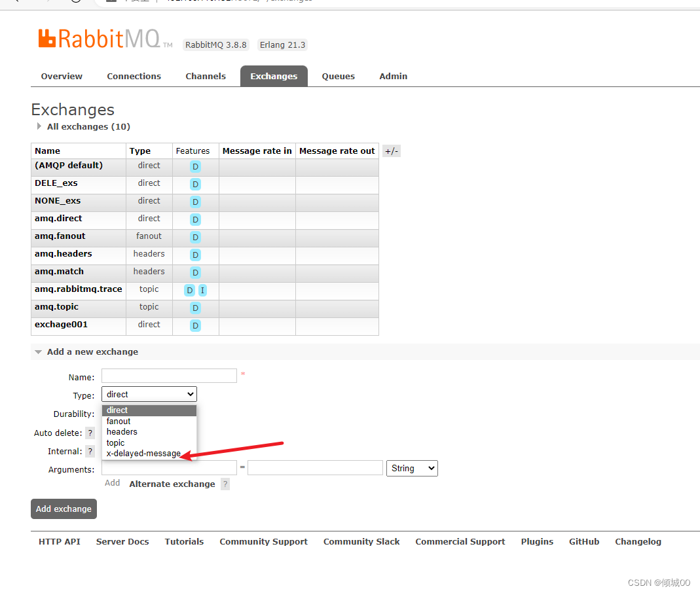Open the exchange Type dropdown
Viewport: 700px width, 593px height.
149,395
